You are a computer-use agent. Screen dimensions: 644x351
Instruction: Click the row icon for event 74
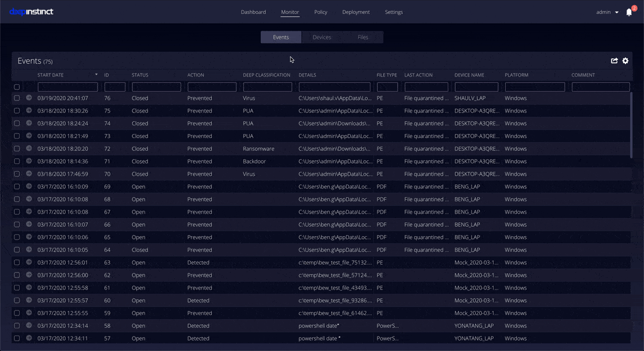(29, 123)
